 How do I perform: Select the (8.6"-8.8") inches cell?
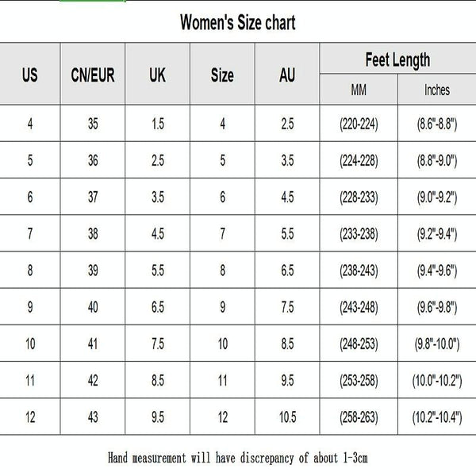click(437, 125)
